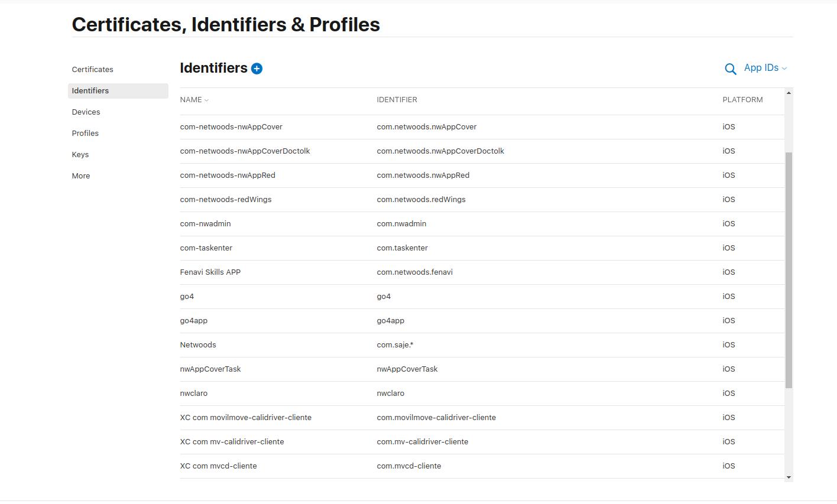837x504 pixels.
Task: Select More in the sidebar
Action: (81, 176)
